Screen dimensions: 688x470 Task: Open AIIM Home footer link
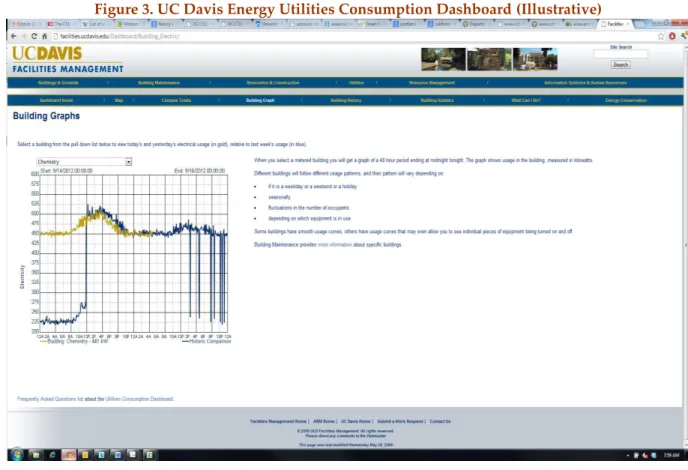point(324,421)
